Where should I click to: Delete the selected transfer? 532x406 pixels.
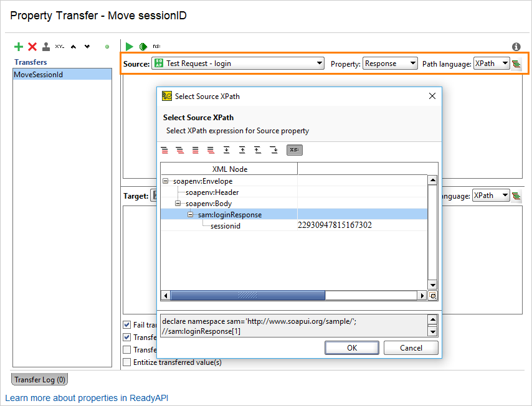32,46
